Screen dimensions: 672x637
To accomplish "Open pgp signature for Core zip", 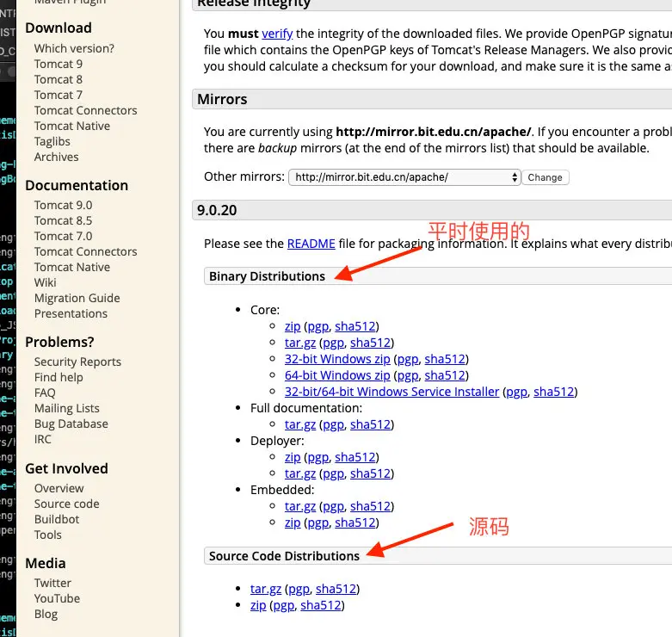I will click(x=318, y=326).
